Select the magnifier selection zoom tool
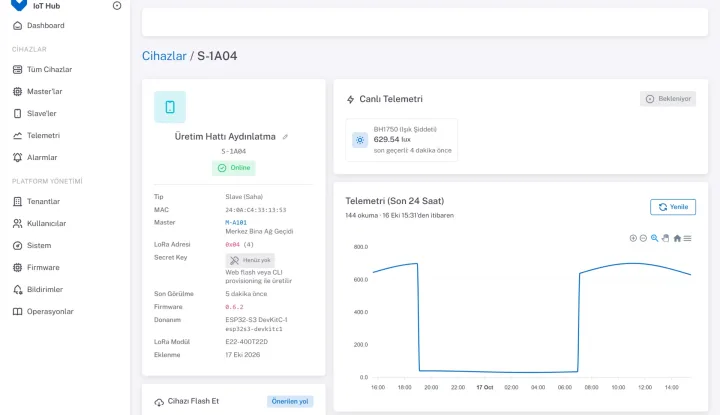 (654, 238)
